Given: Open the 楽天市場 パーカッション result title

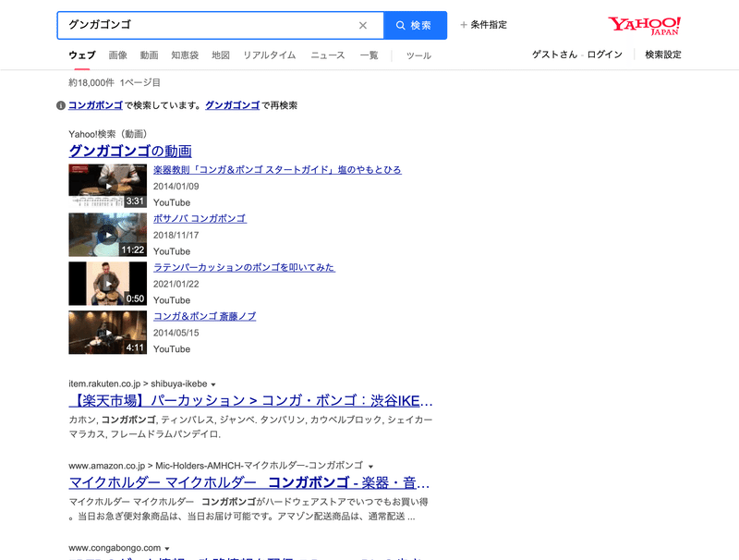Looking at the screenshot, I should (x=250, y=401).
